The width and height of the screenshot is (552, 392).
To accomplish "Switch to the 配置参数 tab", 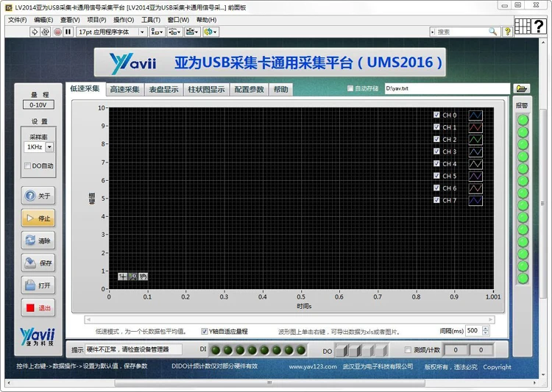I will pyautogui.click(x=249, y=90).
